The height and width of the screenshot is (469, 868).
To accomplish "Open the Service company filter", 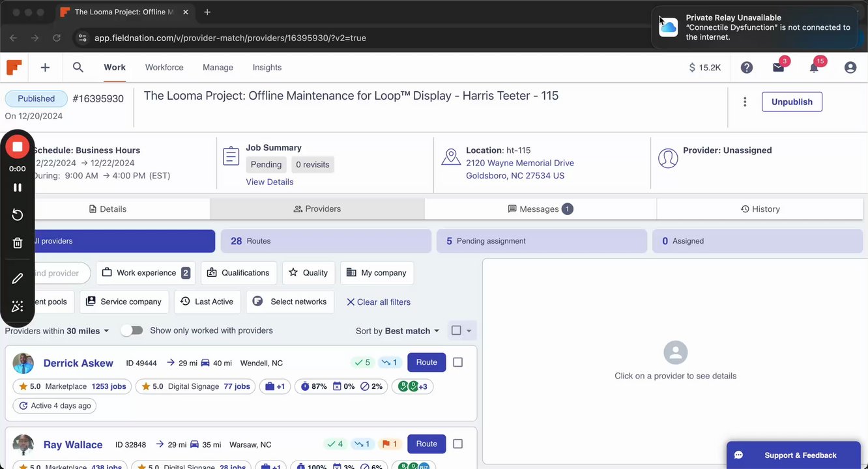I will (124, 302).
